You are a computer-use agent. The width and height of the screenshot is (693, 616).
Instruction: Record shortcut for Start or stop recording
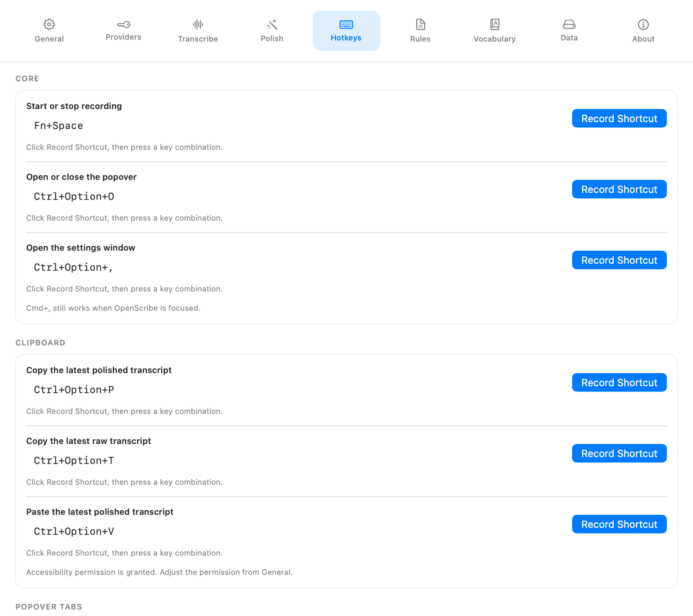point(619,118)
